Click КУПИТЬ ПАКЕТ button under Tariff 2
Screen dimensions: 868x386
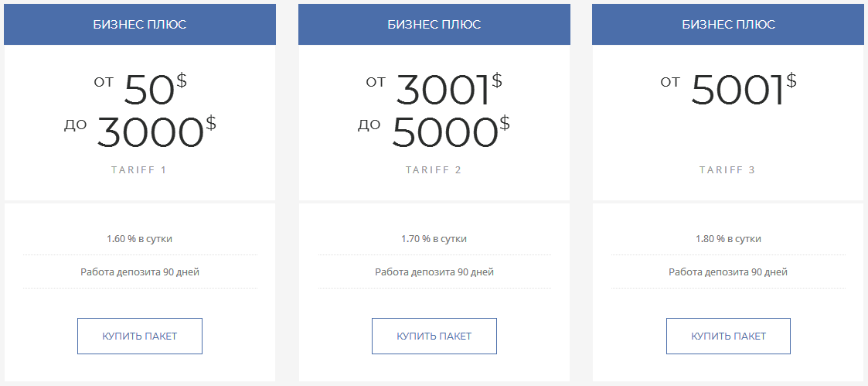(x=434, y=336)
